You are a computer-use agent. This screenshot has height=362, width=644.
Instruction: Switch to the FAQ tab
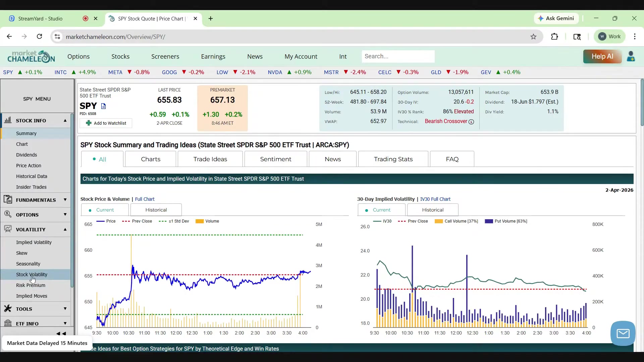tap(452, 159)
